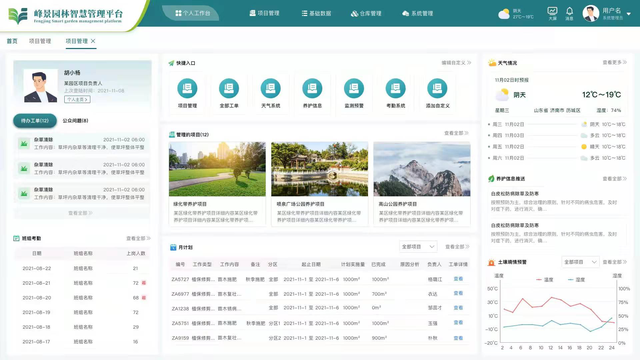Switch to the 公众问题 tab
Screen dimensions: 640x360
(75, 121)
